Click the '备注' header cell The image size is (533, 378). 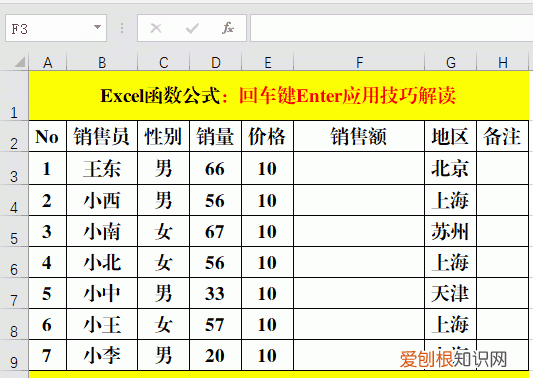(503, 136)
